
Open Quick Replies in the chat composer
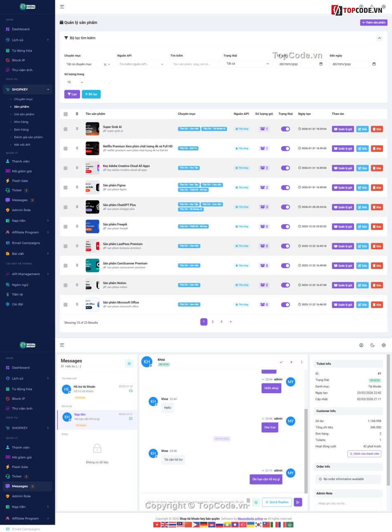tap(277, 502)
